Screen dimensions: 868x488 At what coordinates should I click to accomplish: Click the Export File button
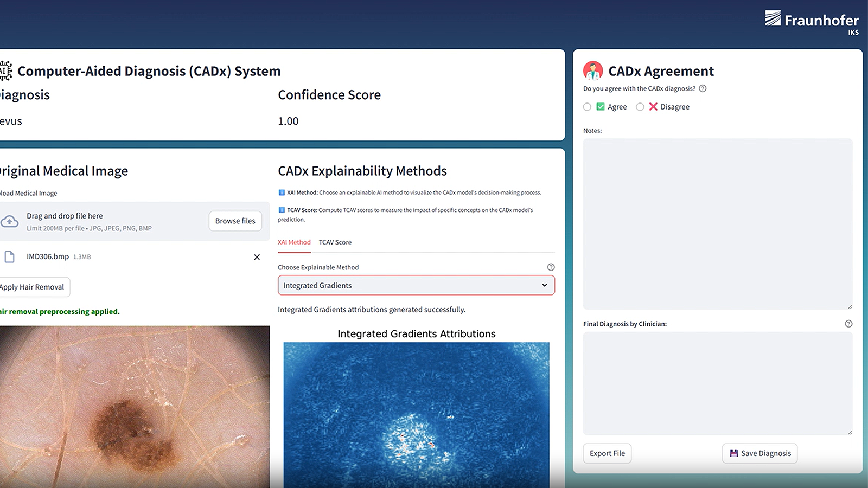(x=607, y=453)
